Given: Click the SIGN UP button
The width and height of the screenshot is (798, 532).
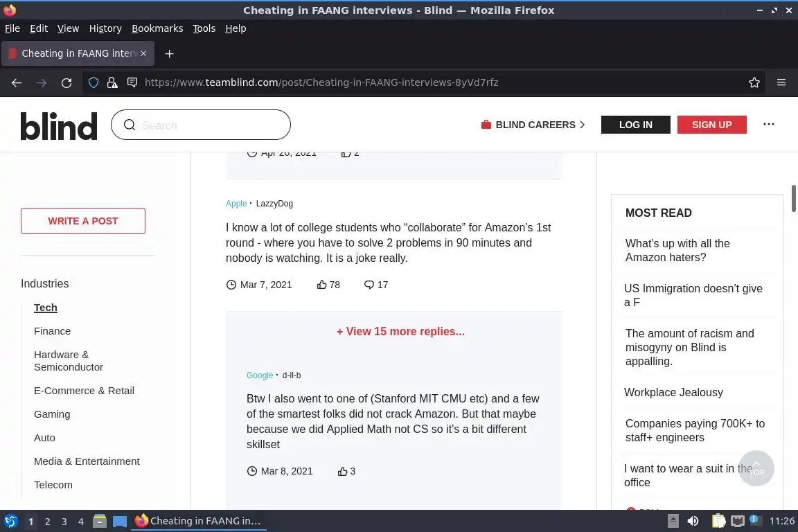Looking at the screenshot, I should tap(711, 125).
